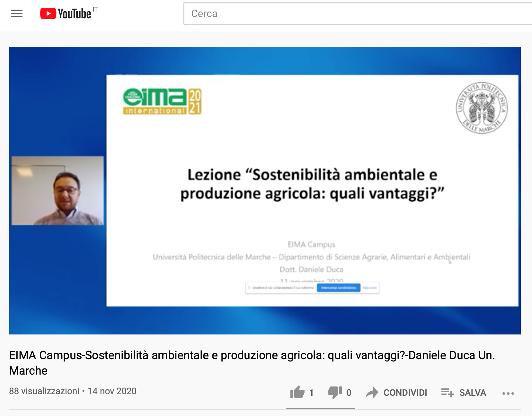Click the Università Politecnica delle Marche seal
The width and height of the screenshot is (532, 416).
coord(482,108)
